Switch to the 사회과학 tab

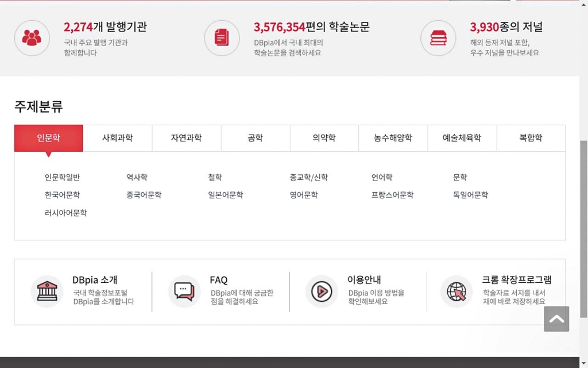117,138
